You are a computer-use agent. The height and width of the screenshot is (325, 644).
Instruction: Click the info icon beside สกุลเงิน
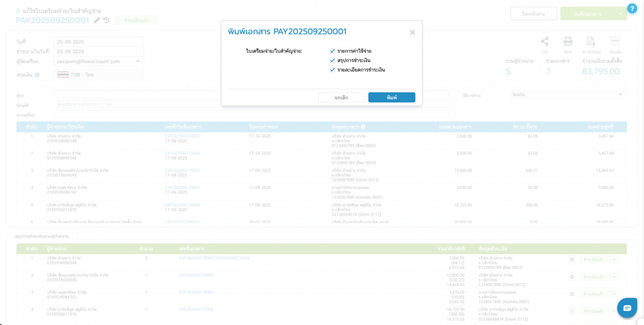37,75
